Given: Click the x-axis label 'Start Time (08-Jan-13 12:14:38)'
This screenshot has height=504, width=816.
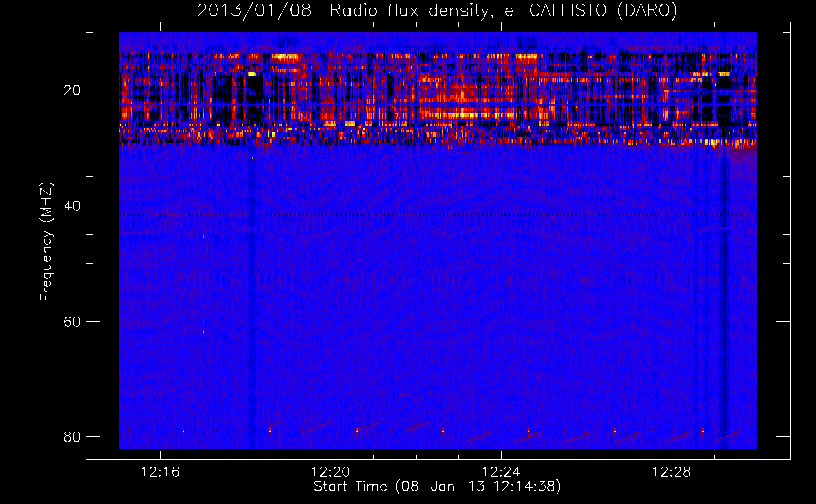Looking at the screenshot, I should (x=437, y=487).
